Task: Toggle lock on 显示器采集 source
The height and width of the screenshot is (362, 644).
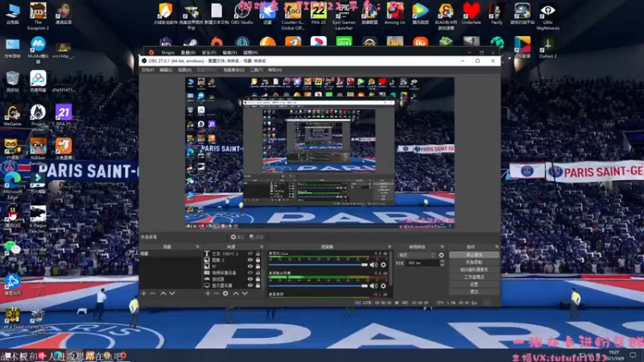Action: (258, 286)
